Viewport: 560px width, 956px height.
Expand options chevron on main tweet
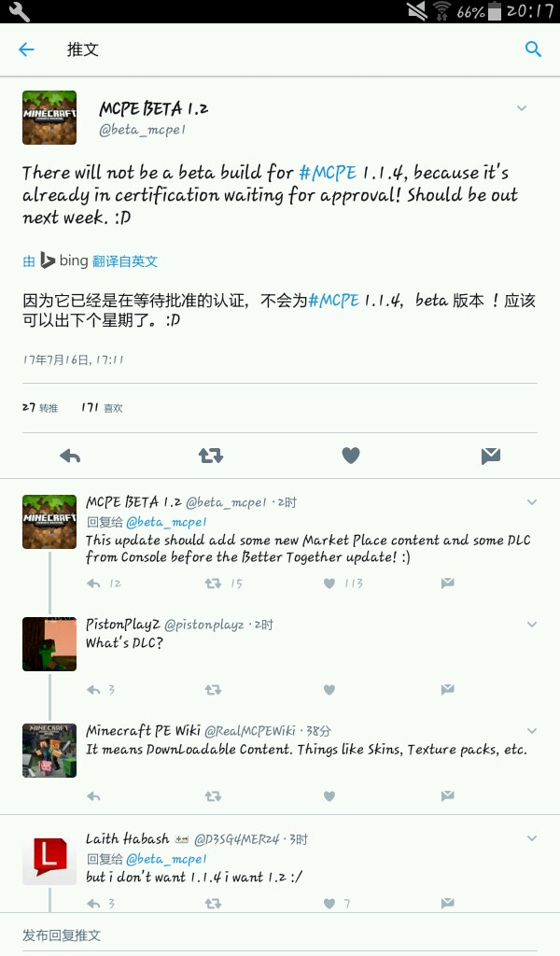[522, 108]
